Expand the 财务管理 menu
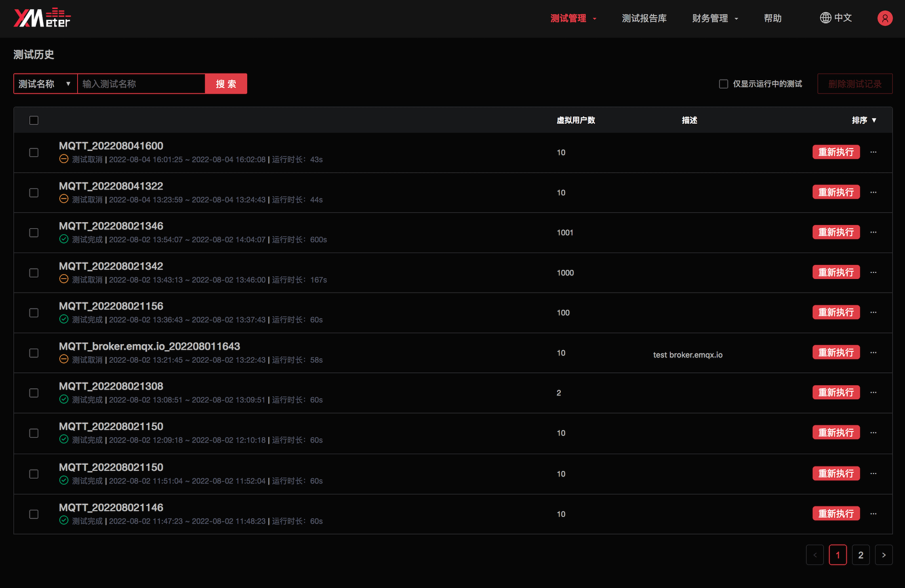 point(715,18)
